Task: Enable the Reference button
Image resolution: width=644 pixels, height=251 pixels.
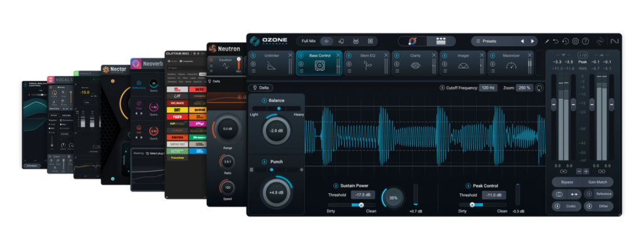Action: [x=599, y=194]
